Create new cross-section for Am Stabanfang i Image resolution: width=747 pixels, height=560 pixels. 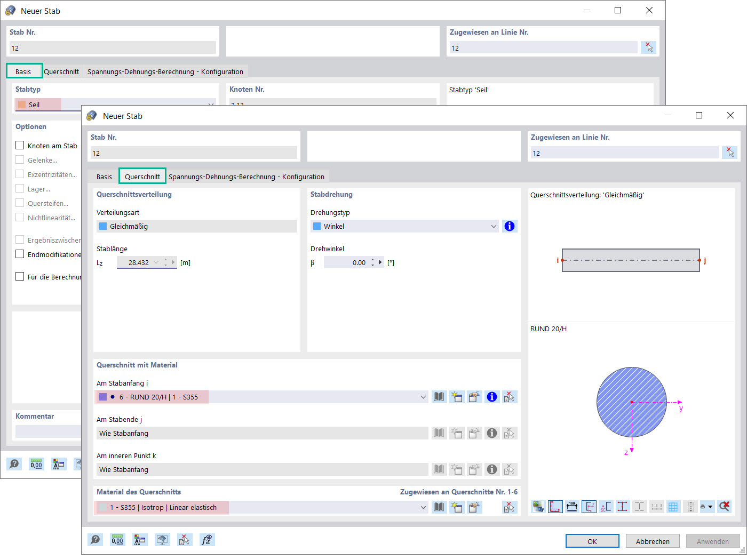[x=456, y=397]
